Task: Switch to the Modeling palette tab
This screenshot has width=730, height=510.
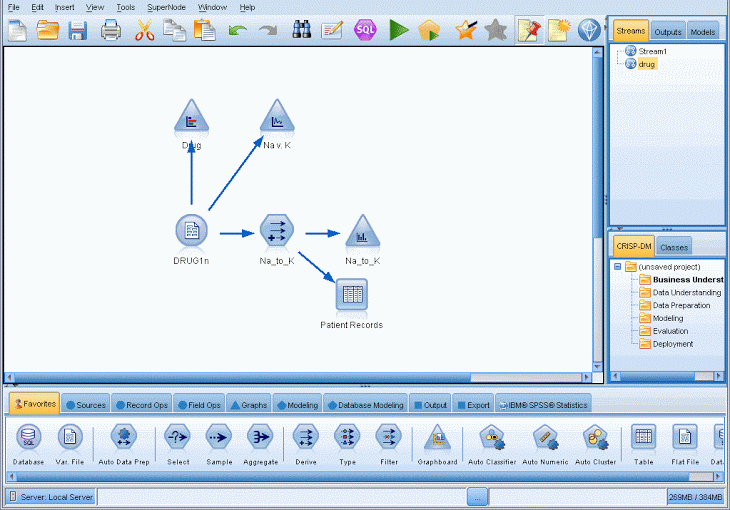Action: point(297,405)
